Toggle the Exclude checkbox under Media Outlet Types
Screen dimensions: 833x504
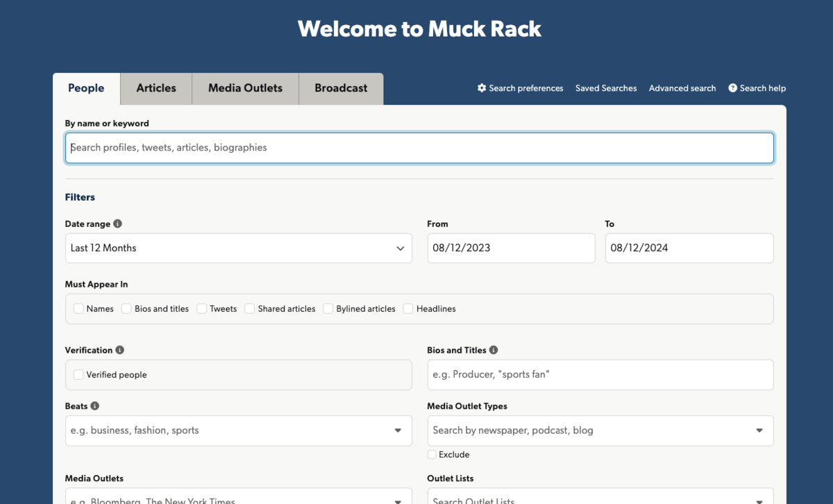(432, 455)
